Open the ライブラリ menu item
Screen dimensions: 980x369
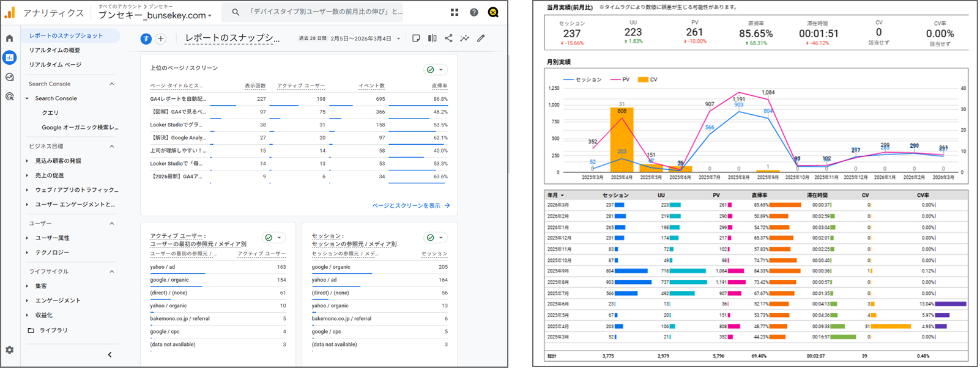[x=54, y=331]
